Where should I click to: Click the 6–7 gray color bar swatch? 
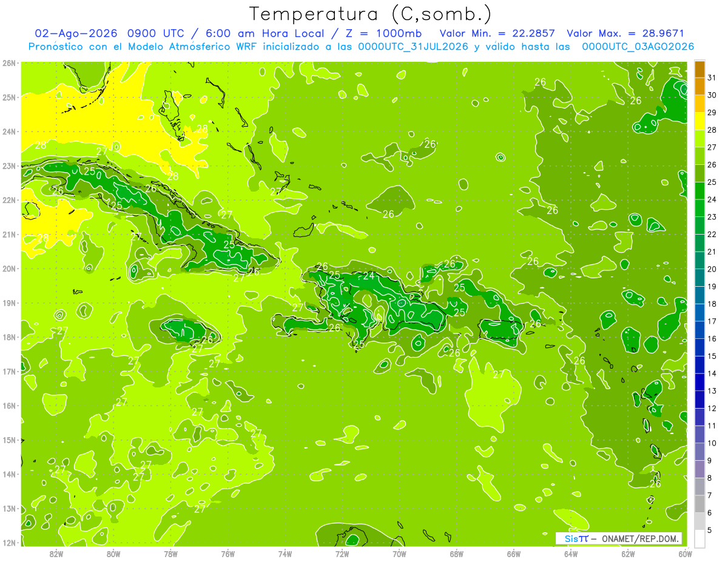point(699,503)
